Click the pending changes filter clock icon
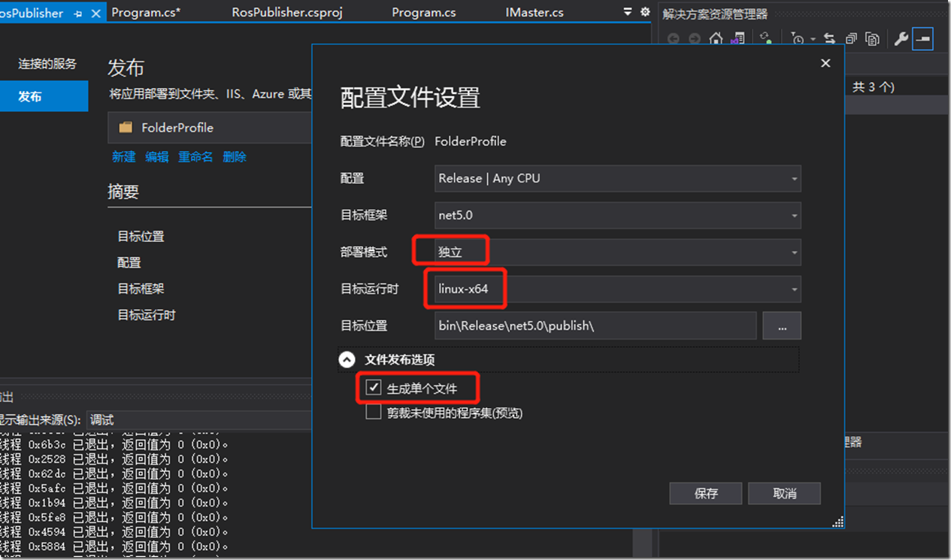This screenshot has width=951, height=560. [798, 39]
